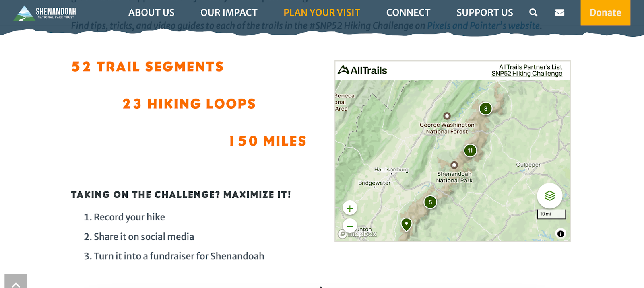Open the Plan Your Visit menu

(x=322, y=12)
